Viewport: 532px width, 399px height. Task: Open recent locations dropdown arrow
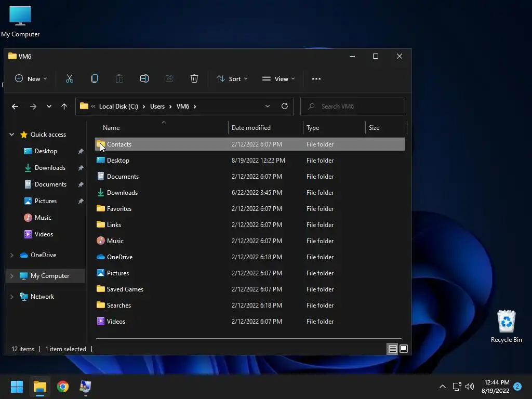coord(49,107)
